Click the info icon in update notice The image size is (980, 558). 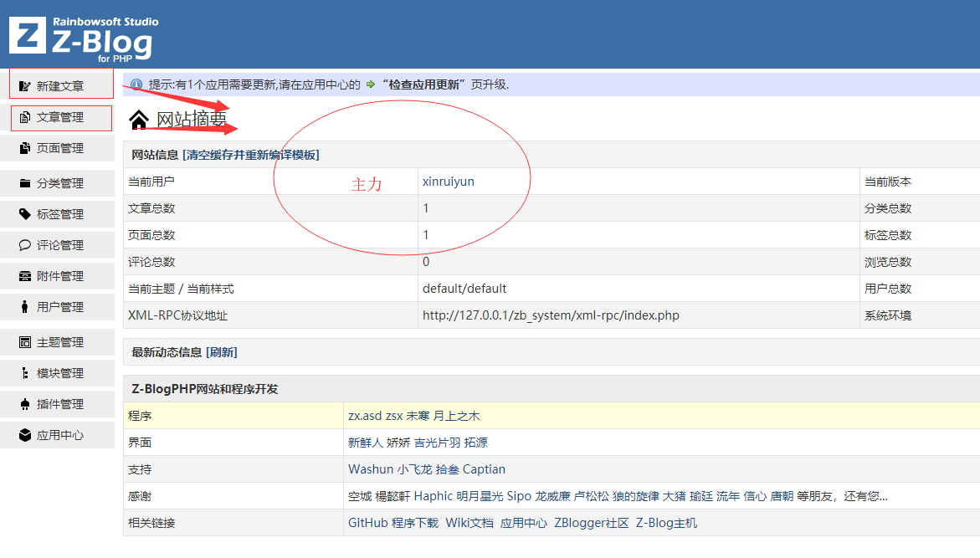pyautogui.click(x=136, y=84)
